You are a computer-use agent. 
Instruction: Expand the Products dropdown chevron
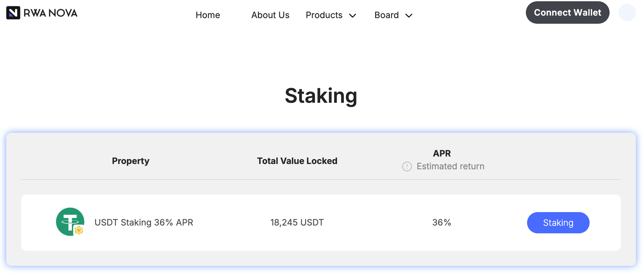pyautogui.click(x=353, y=16)
